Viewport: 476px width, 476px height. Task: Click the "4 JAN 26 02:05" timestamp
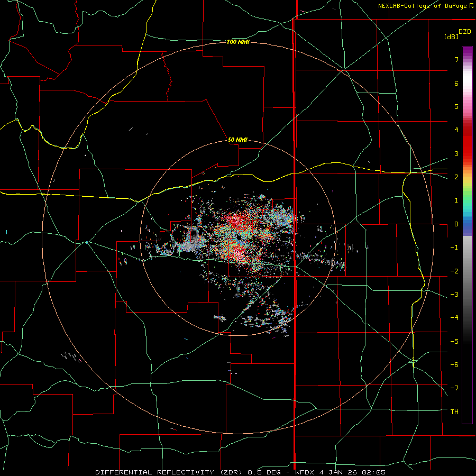[352, 472]
